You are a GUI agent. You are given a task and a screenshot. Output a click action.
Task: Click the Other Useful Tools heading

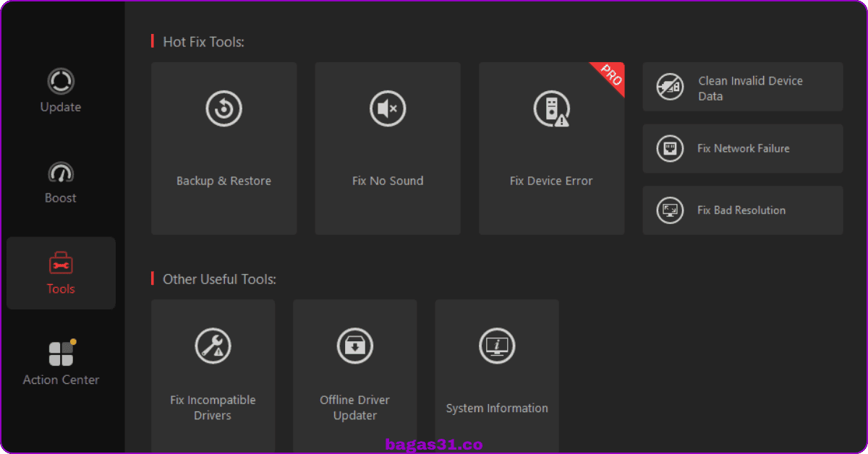pyautogui.click(x=219, y=279)
